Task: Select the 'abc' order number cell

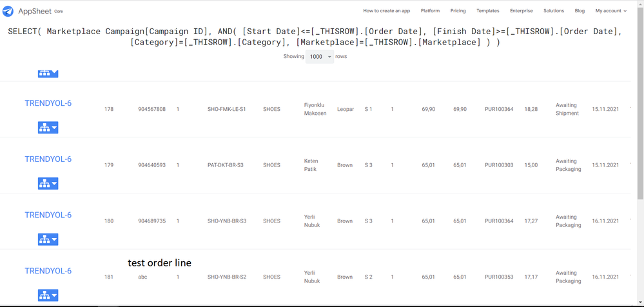Action: point(142,277)
